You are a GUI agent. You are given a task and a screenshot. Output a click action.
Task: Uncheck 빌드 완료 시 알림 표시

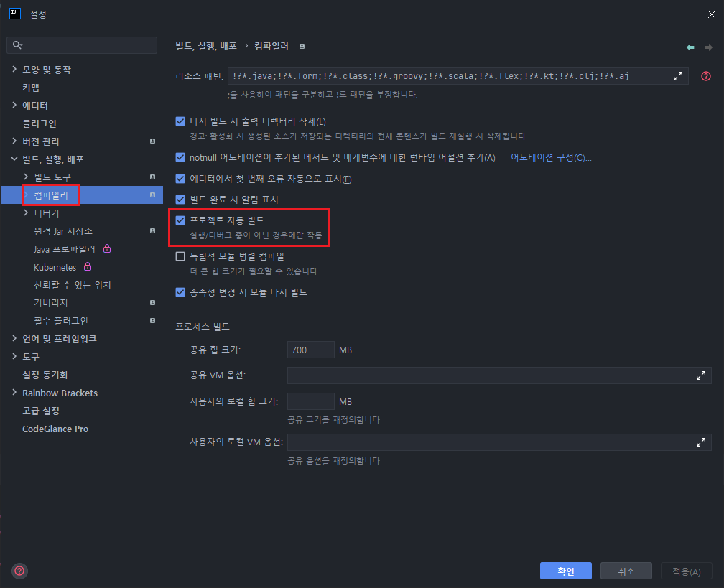pos(180,200)
